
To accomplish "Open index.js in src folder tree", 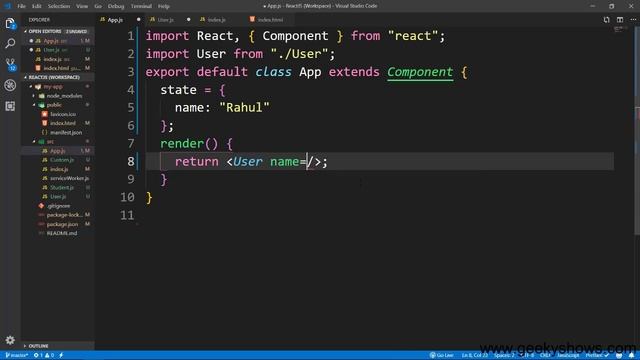I will point(58,169).
